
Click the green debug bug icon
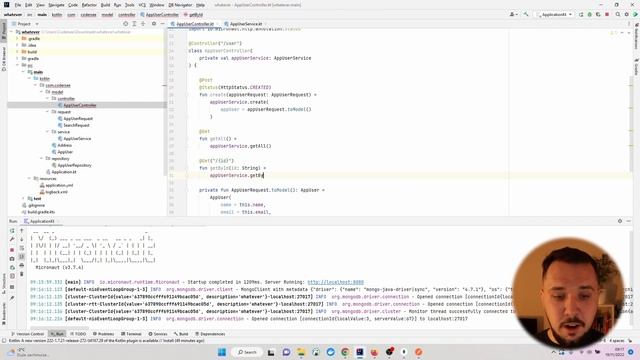pyautogui.click(x=589, y=14)
